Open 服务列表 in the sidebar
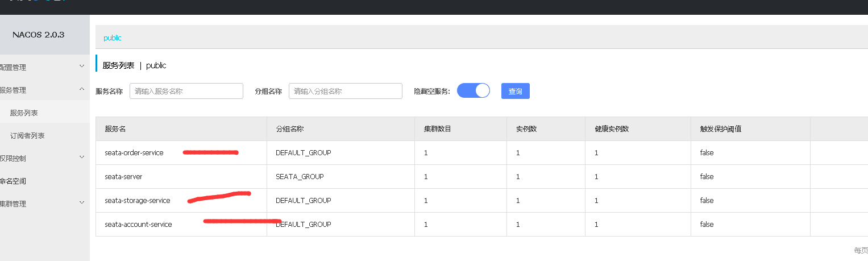 24,113
